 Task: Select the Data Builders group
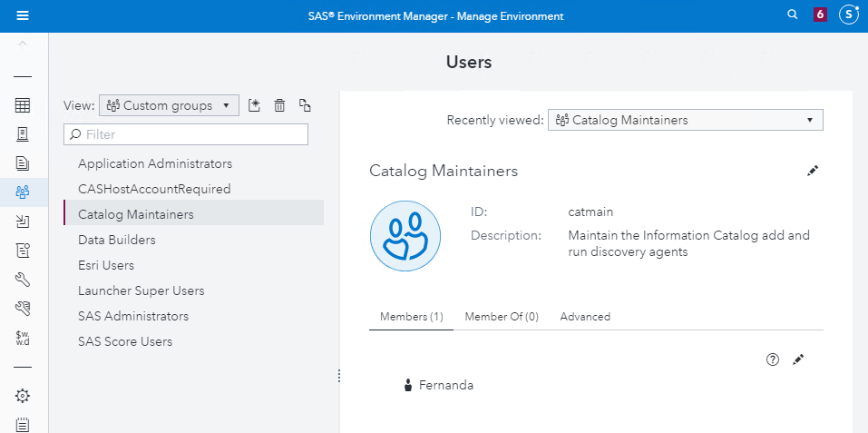point(117,240)
